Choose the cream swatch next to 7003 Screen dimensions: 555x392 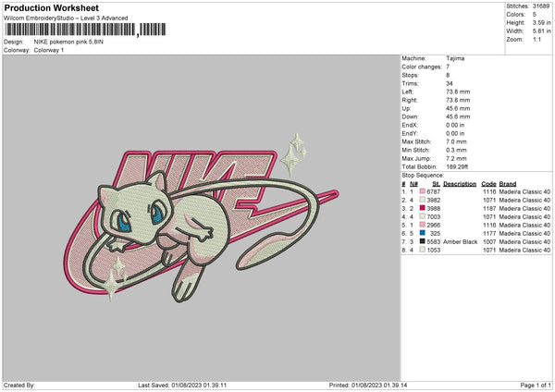click(423, 216)
